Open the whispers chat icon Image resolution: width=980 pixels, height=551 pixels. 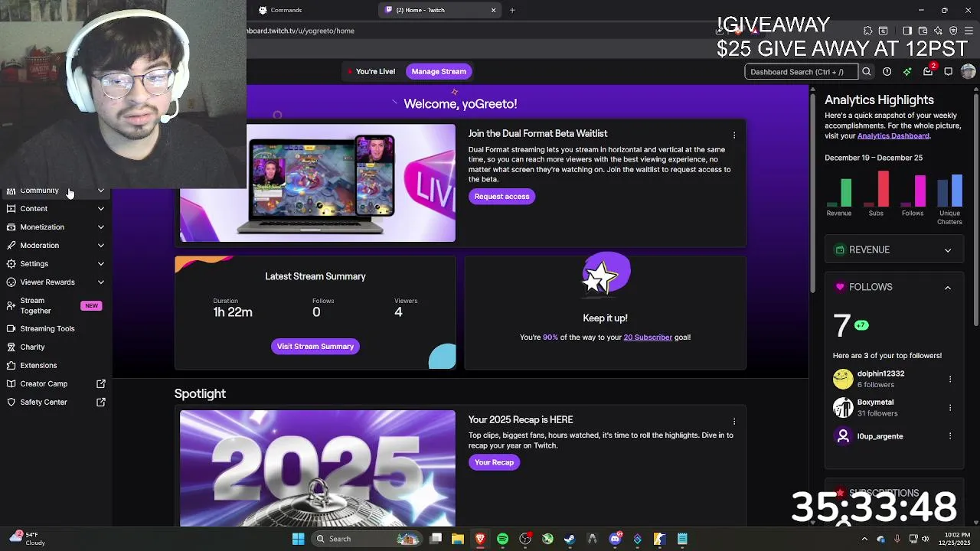tap(948, 72)
